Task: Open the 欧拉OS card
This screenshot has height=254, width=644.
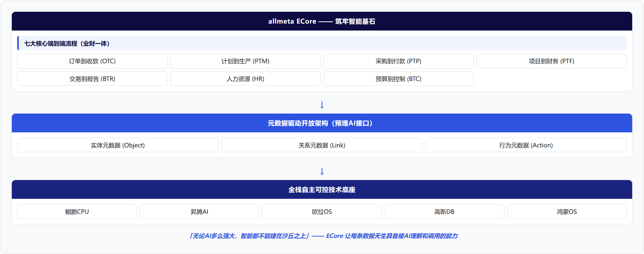Action: 322,212
